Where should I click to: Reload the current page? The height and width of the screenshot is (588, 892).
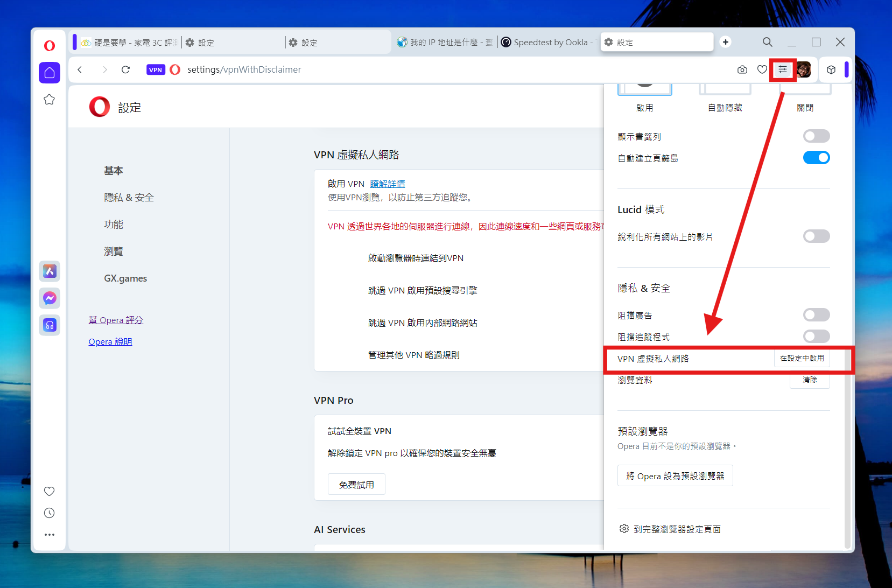(x=125, y=69)
